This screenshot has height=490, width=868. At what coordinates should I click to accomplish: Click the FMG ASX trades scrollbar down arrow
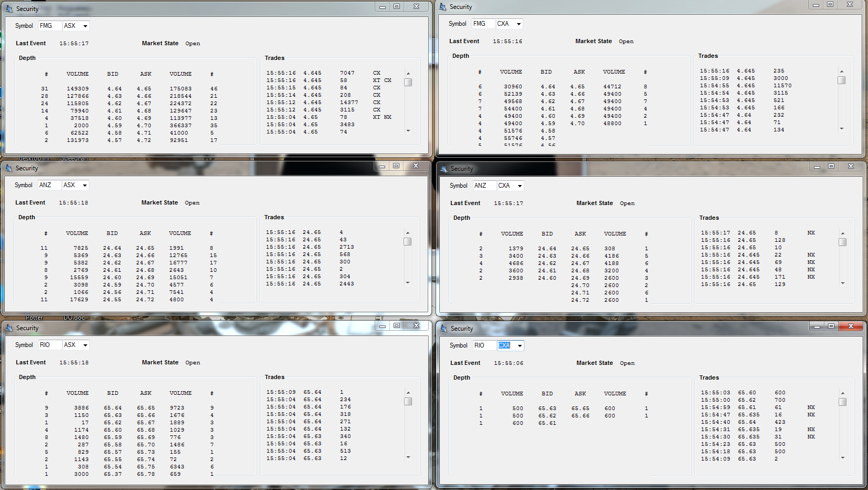pyautogui.click(x=408, y=131)
